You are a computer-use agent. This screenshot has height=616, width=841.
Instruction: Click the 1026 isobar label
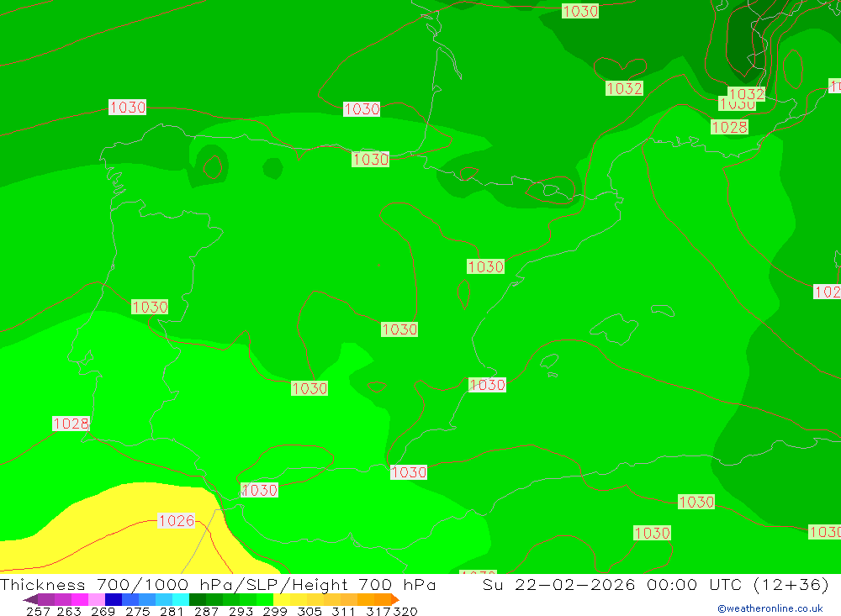click(177, 520)
